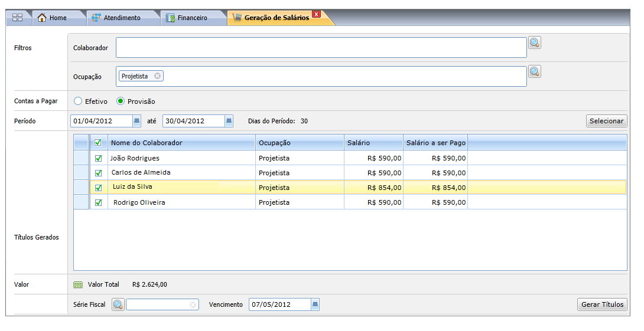Image resolution: width=644 pixels, height=331 pixels.
Task: Toggle the select-all checkbox in header
Action: [x=97, y=142]
